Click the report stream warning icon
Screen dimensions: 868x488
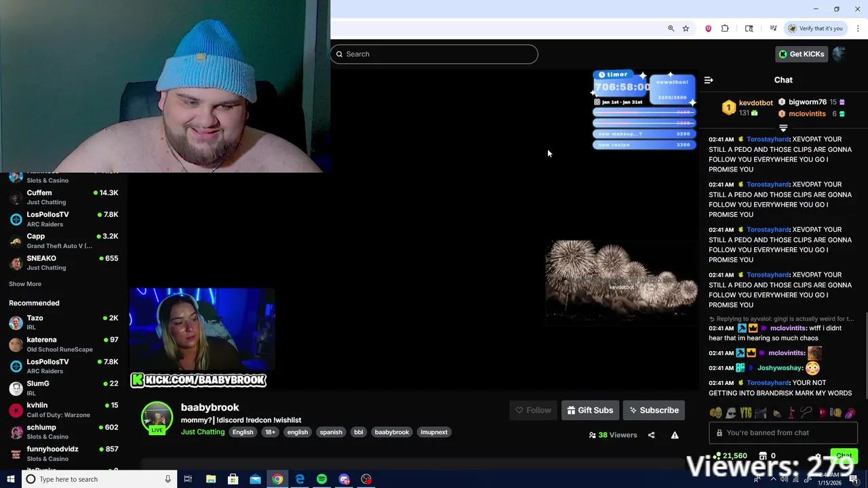tap(675, 435)
